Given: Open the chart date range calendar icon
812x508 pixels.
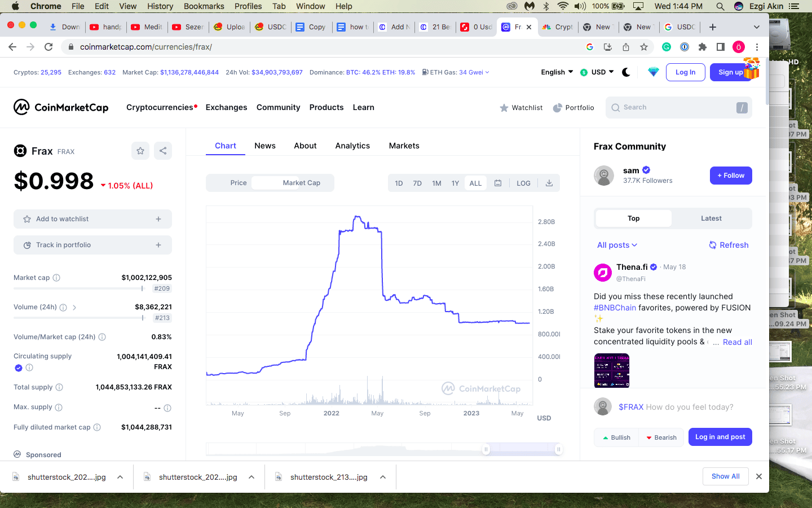Looking at the screenshot, I should [498, 183].
